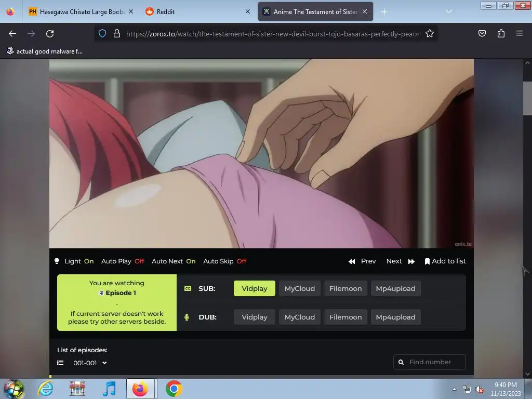Open the Firefox hamburger menu
Viewport: 532px width, 399px height.
(520, 33)
